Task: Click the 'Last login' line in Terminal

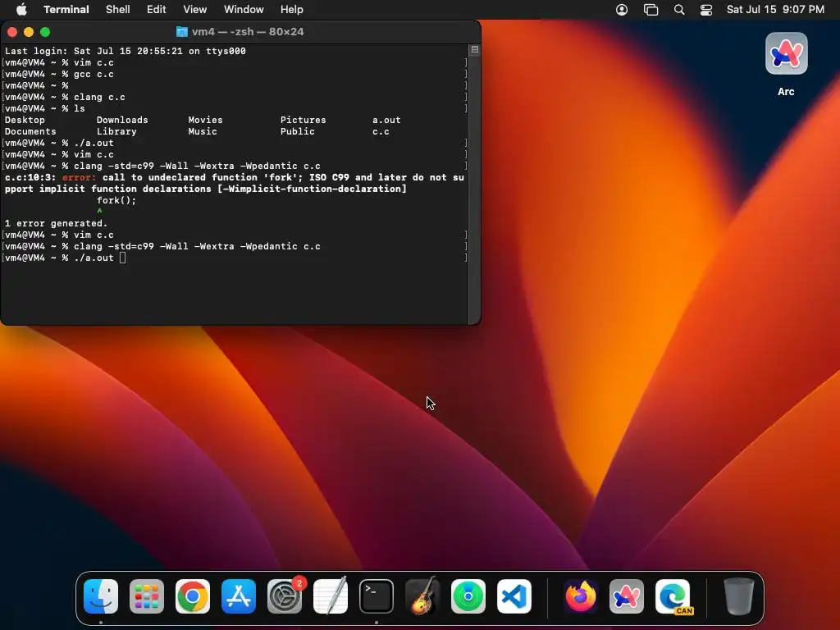Action: 126,51
